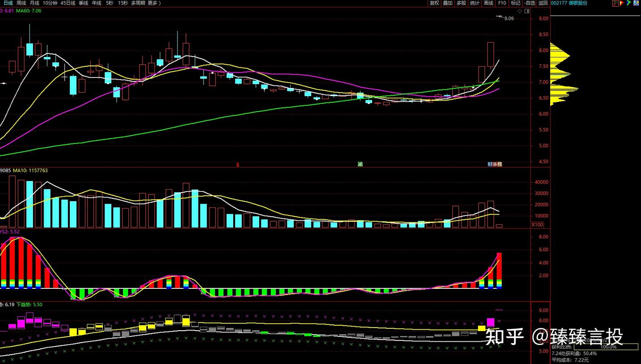This screenshot has width=641, height=364.
Task: Click the 返回 back button
Action: [x=543, y=3]
